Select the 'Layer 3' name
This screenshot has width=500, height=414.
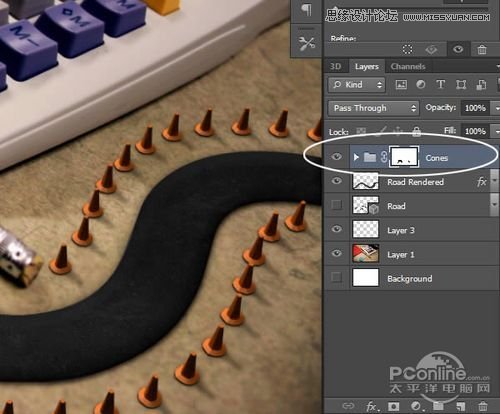[401, 230]
